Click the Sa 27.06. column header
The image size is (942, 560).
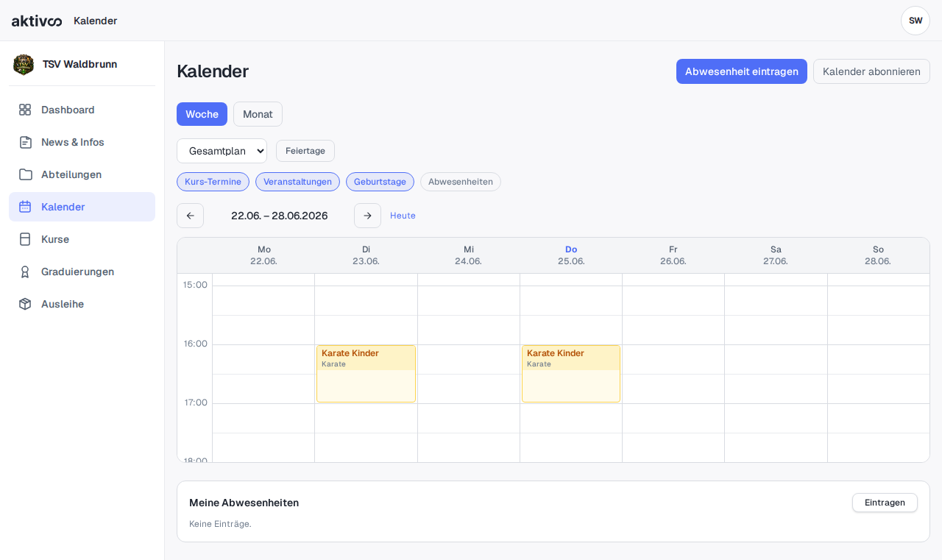pyautogui.click(x=776, y=255)
